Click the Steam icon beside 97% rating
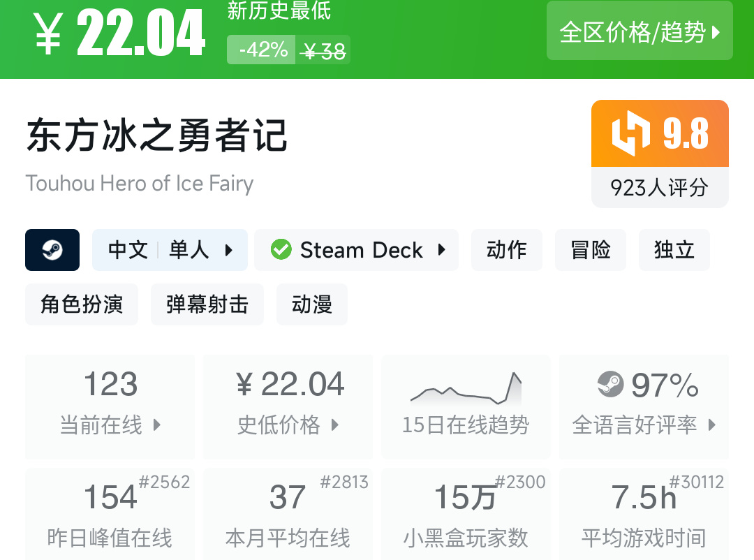Viewport: 754px width, 560px height. pos(610,384)
